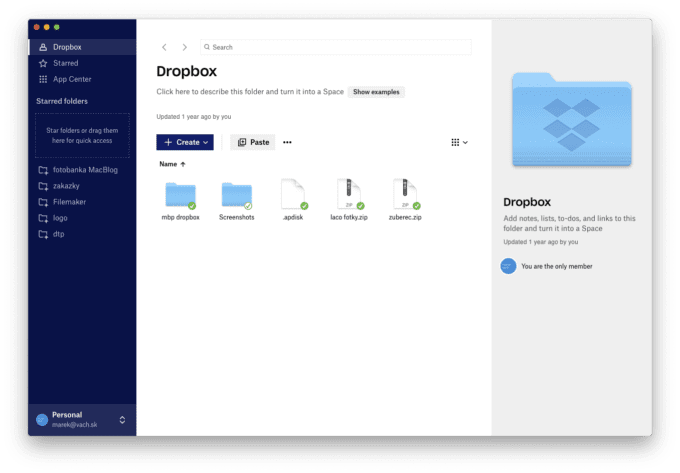Open Starred in the sidebar
This screenshot has height=473, width=680.
pos(65,63)
